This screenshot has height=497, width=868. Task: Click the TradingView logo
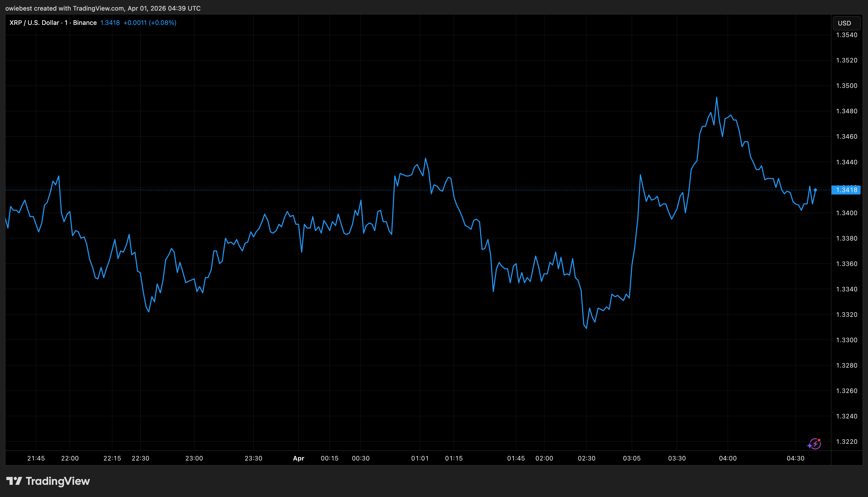pos(48,481)
